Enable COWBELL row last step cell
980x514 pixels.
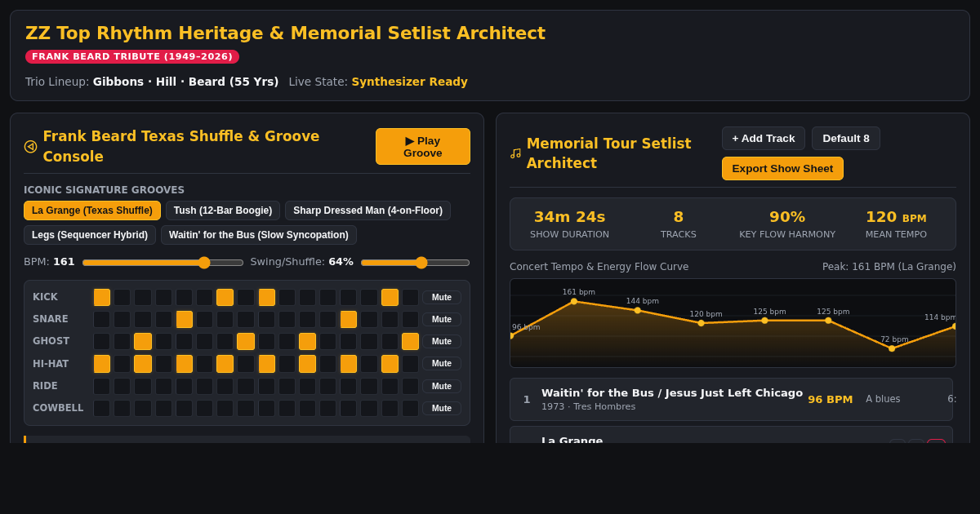coord(411,408)
